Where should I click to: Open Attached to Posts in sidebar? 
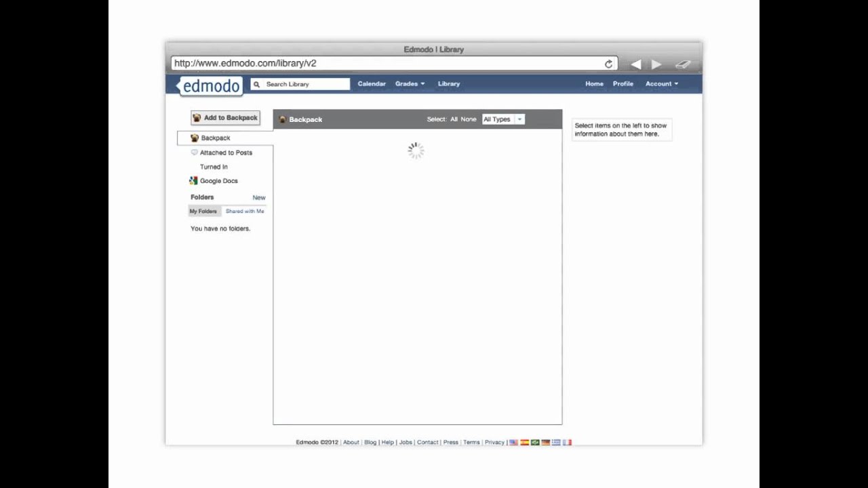pos(226,152)
